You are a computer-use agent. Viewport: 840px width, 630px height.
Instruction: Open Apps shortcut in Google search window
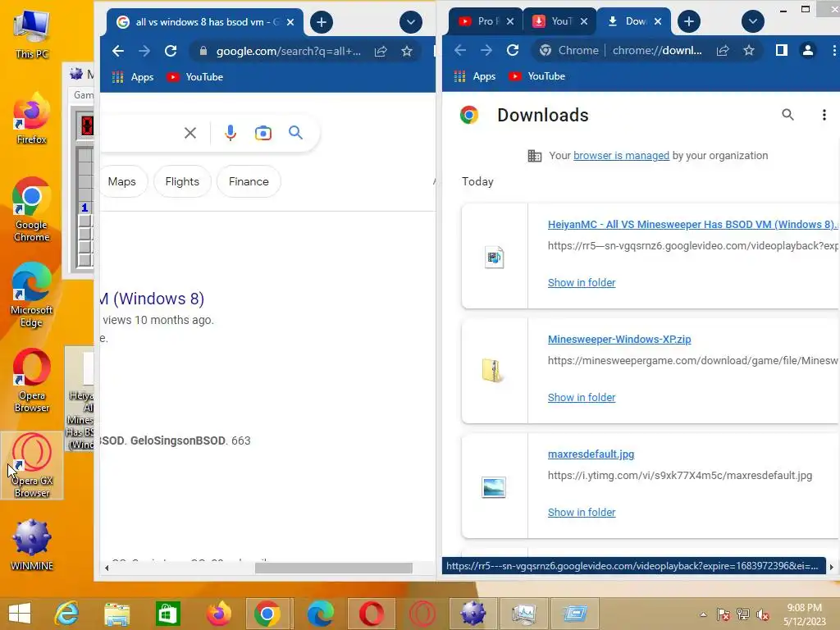133,76
